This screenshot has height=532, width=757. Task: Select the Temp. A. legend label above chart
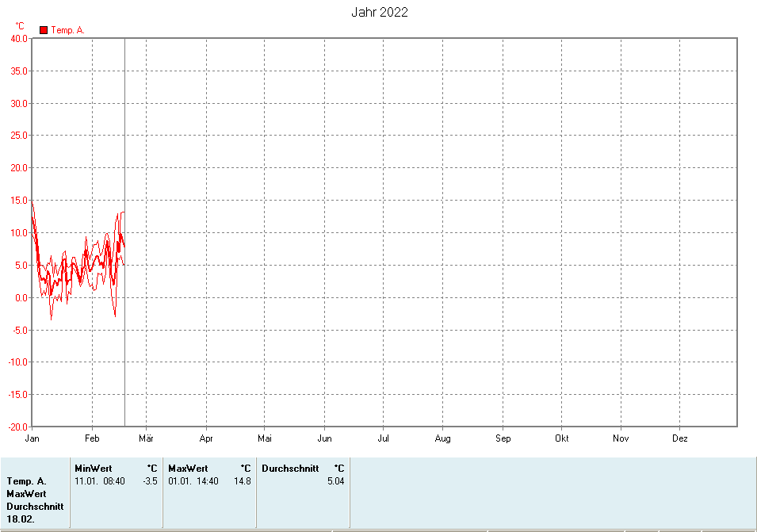(x=67, y=30)
